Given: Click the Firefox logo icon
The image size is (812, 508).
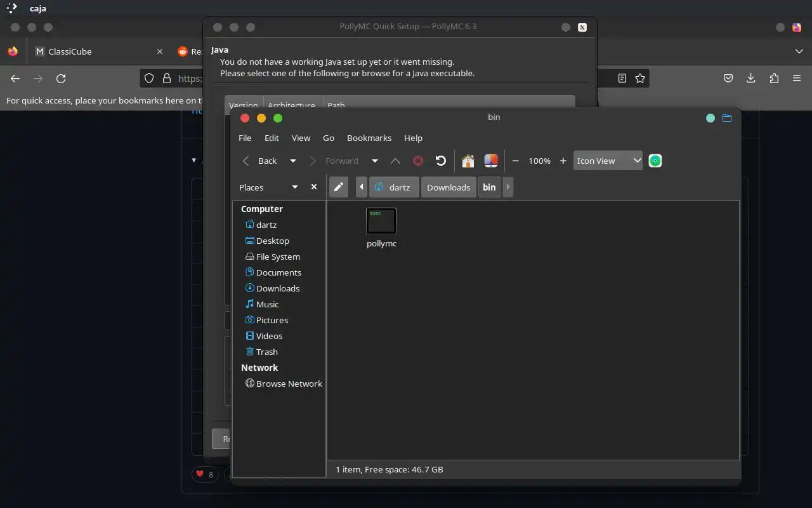Looking at the screenshot, I should (x=13, y=51).
